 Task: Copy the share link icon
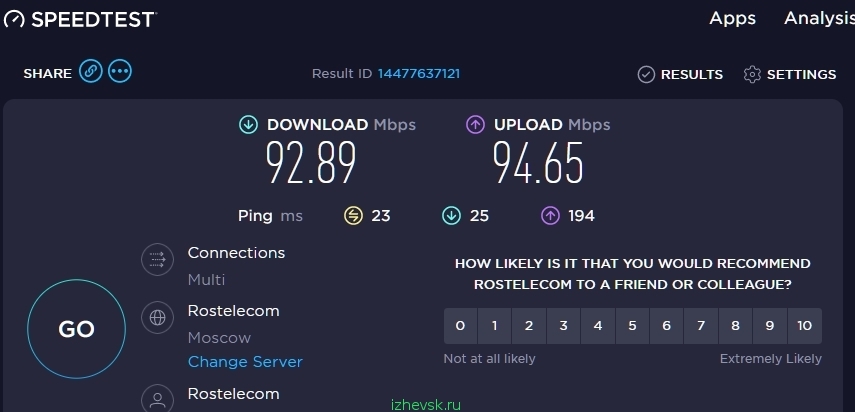click(91, 71)
